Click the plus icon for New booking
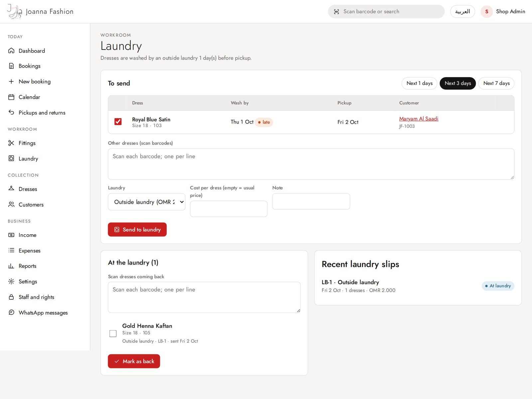This screenshot has height=399, width=532. [11, 82]
